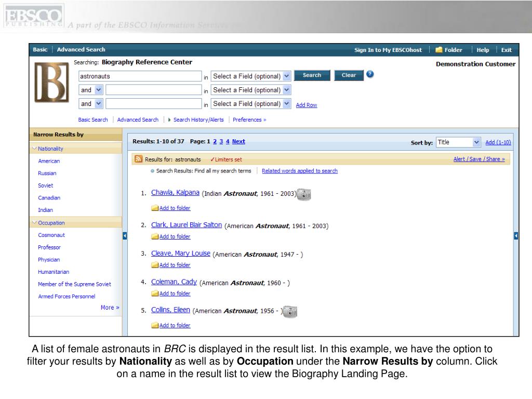Image resolution: width=532 pixels, height=399 pixels.
Task: Go to results page 2
Action: click(x=215, y=141)
